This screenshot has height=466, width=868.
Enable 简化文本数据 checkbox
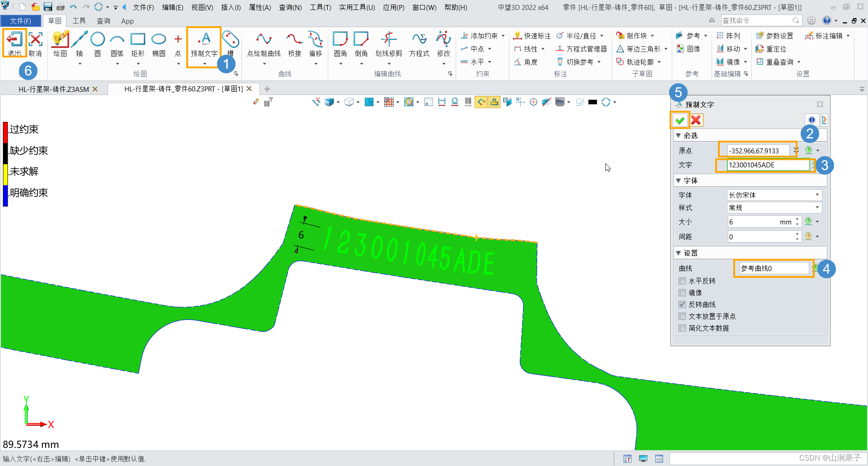click(x=682, y=328)
